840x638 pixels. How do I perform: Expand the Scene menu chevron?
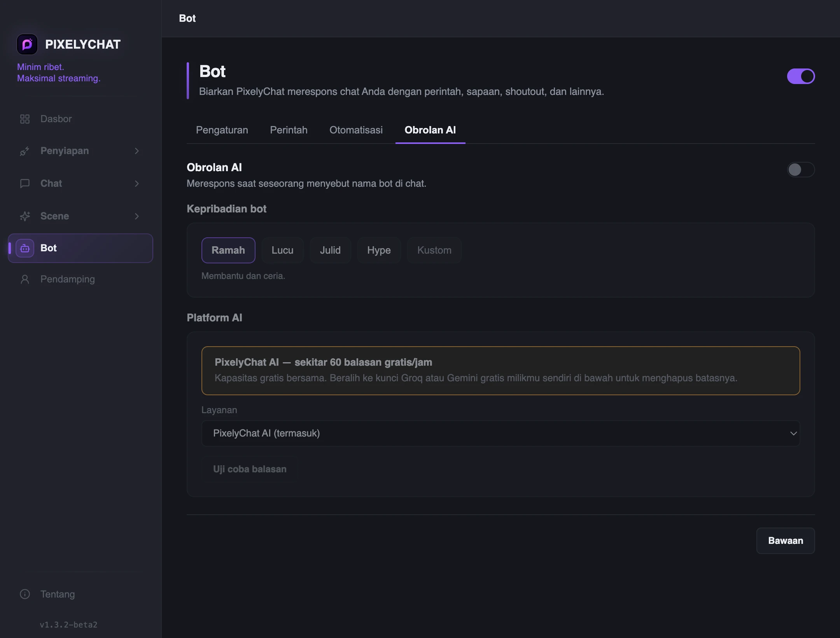[136, 216]
